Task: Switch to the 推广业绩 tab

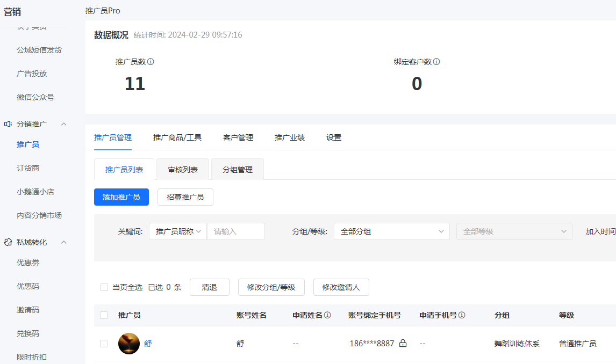Action: pos(289,137)
